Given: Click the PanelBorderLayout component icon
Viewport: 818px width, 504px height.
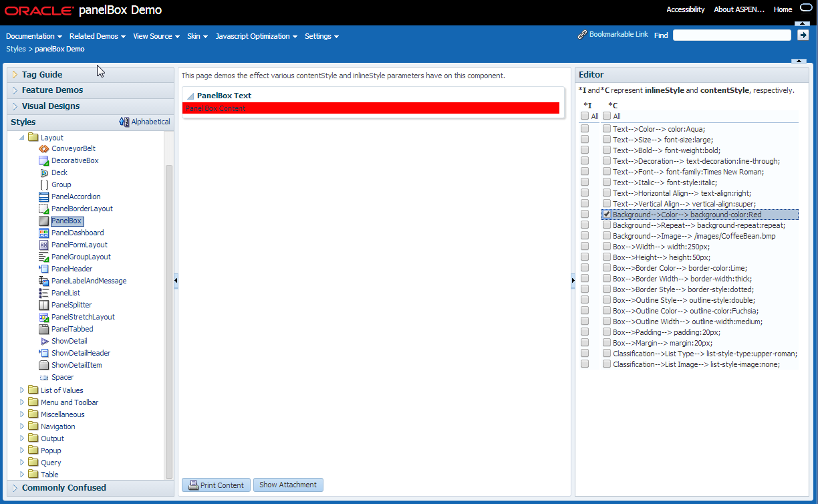Looking at the screenshot, I should (44, 209).
